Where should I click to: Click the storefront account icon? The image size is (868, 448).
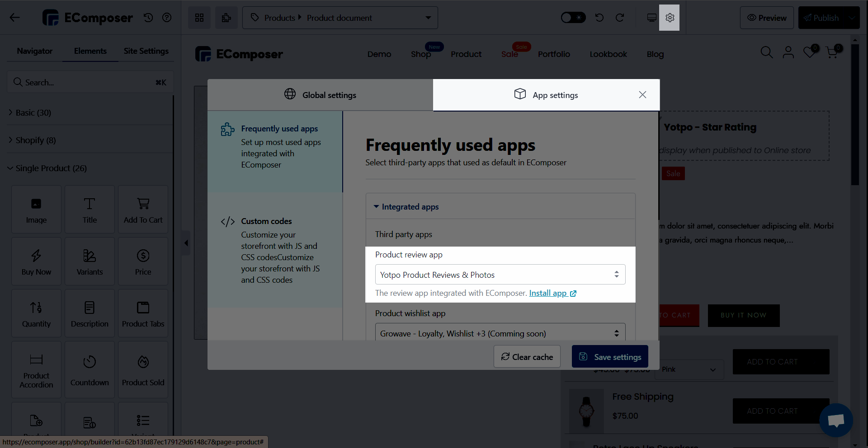tap(788, 52)
